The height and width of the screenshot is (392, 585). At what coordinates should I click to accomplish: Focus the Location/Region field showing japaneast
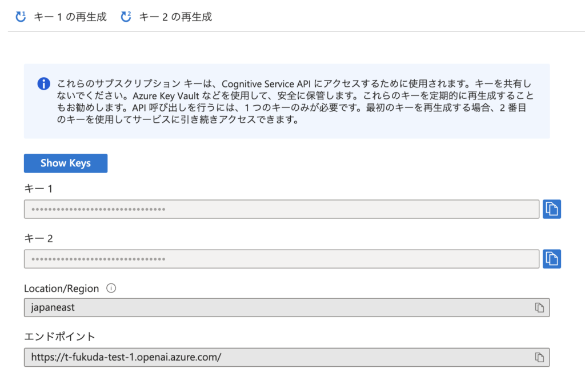[274, 307]
